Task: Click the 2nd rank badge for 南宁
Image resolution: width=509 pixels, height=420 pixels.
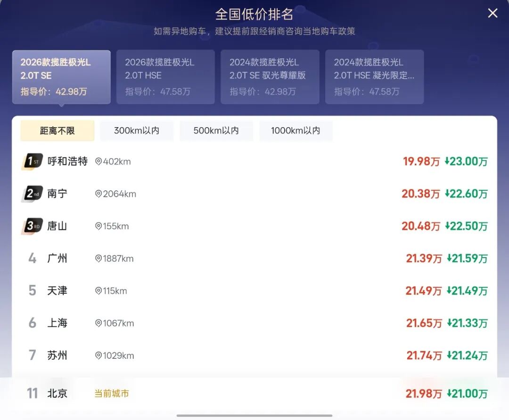Action: [33, 194]
